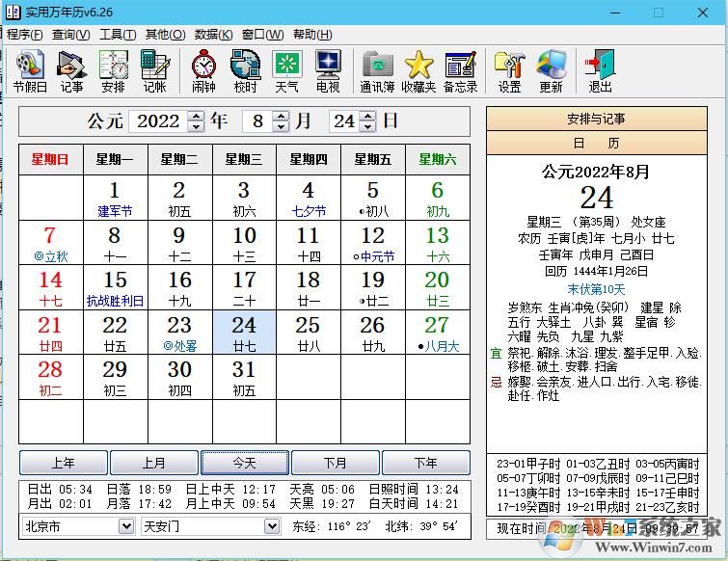Viewport: 728px width, 561px height.
Task: Click the 星期六 column header
Action: click(438, 160)
